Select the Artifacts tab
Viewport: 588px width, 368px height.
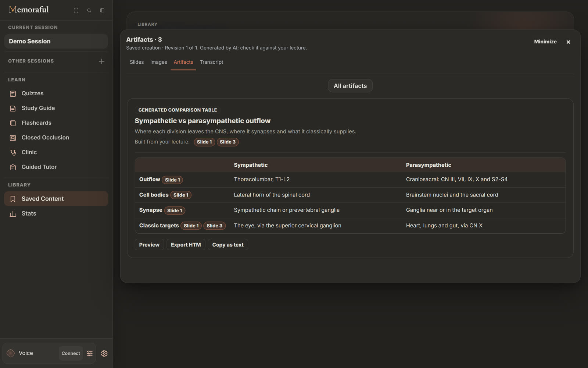tap(183, 62)
